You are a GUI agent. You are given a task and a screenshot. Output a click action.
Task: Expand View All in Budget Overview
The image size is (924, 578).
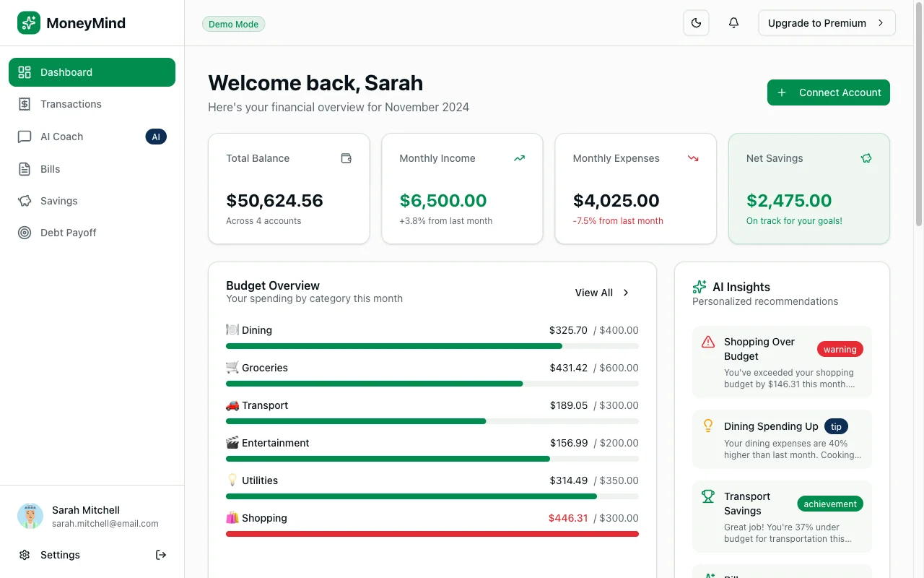[x=602, y=293]
